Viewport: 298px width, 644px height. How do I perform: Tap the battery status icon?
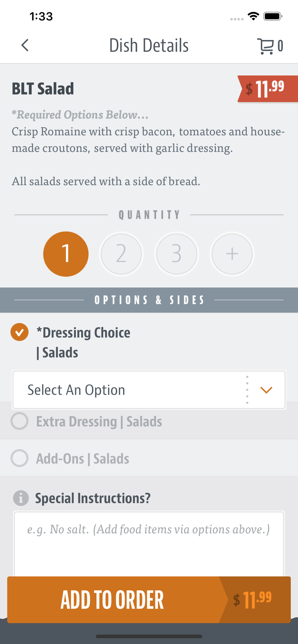[x=273, y=16]
